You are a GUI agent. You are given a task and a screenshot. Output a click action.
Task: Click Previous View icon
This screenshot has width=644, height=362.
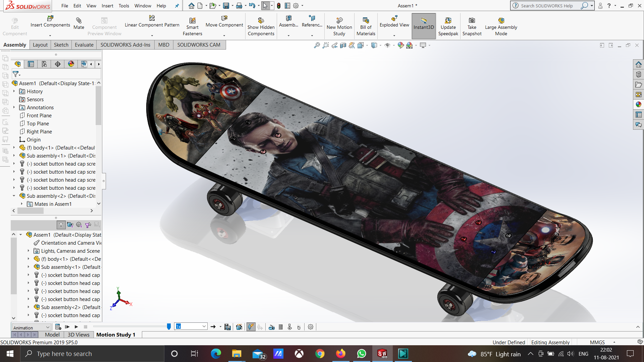(334, 45)
